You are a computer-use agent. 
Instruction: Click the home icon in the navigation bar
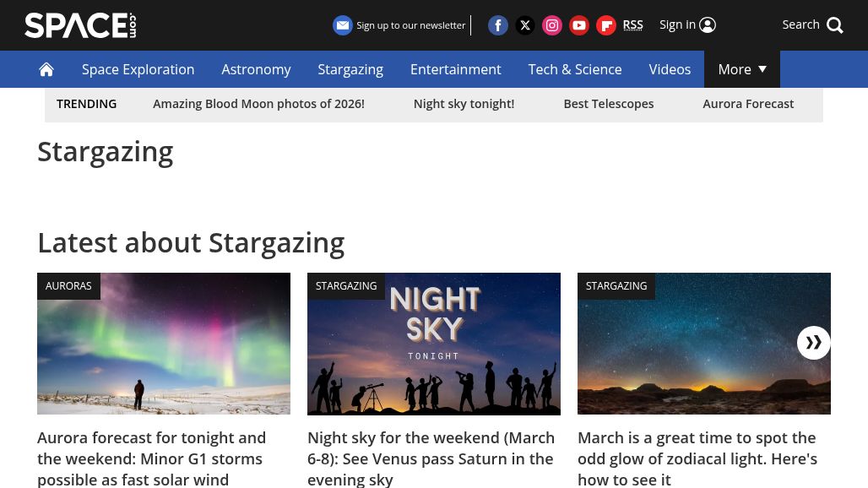[46, 69]
